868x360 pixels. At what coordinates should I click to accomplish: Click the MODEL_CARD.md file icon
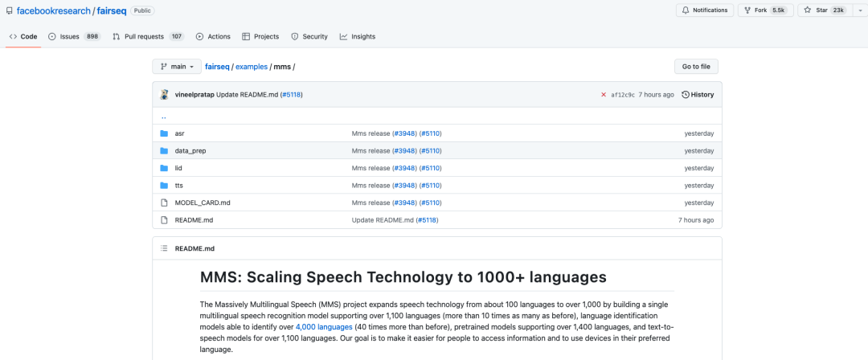point(164,202)
